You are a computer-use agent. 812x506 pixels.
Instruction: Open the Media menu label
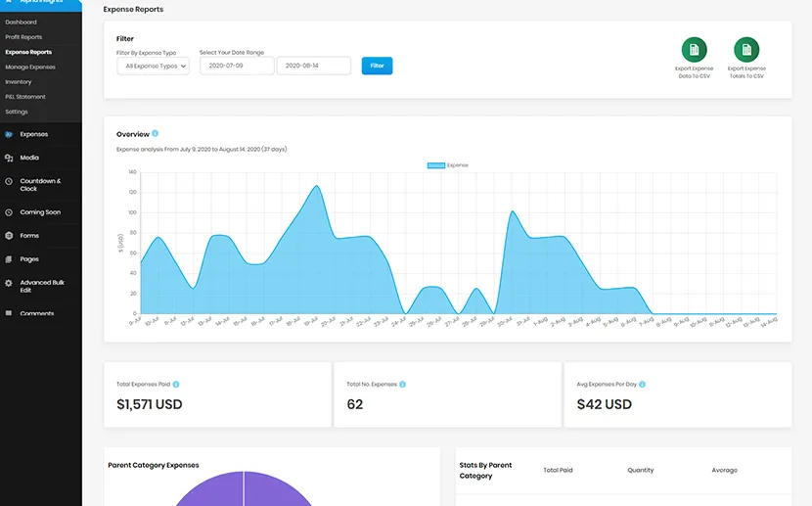pos(29,158)
